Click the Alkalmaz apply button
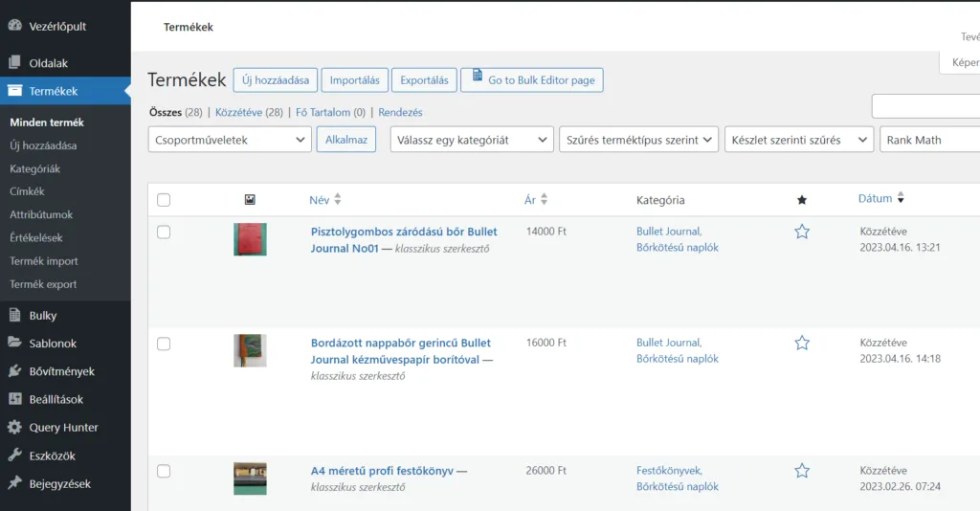The height and width of the screenshot is (511, 980). pos(346,140)
